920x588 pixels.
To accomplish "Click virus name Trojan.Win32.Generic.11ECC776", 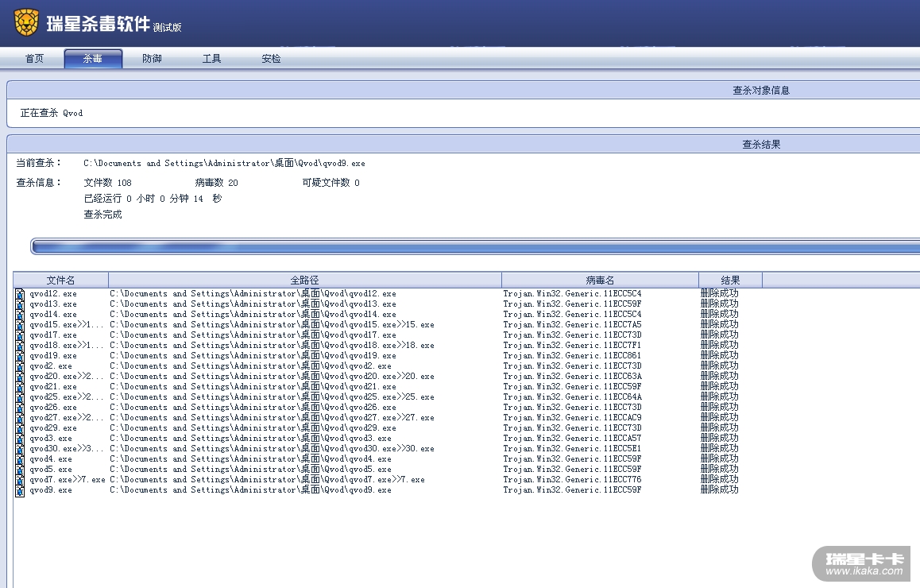I will point(572,480).
